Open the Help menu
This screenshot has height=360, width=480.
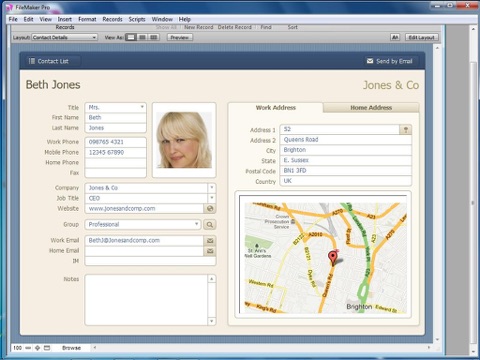(185, 19)
